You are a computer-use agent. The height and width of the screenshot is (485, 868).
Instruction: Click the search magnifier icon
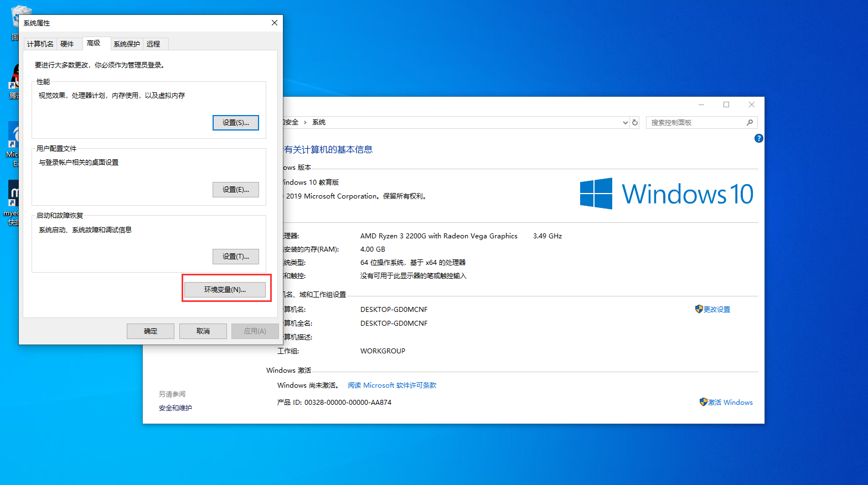(x=750, y=123)
